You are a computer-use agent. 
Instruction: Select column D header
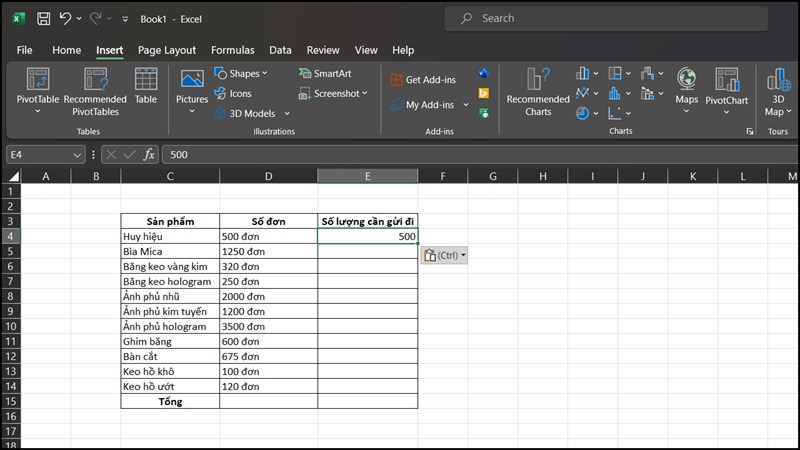(268, 177)
